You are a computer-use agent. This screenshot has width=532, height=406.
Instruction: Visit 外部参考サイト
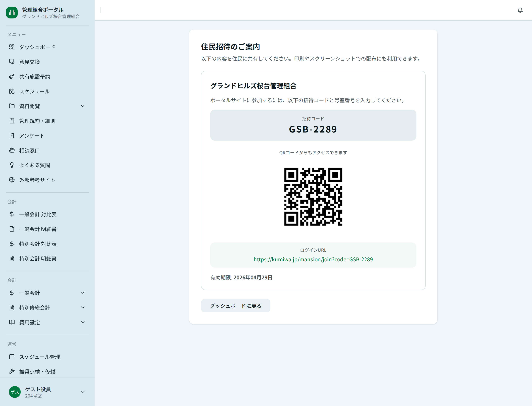[37, 180]
